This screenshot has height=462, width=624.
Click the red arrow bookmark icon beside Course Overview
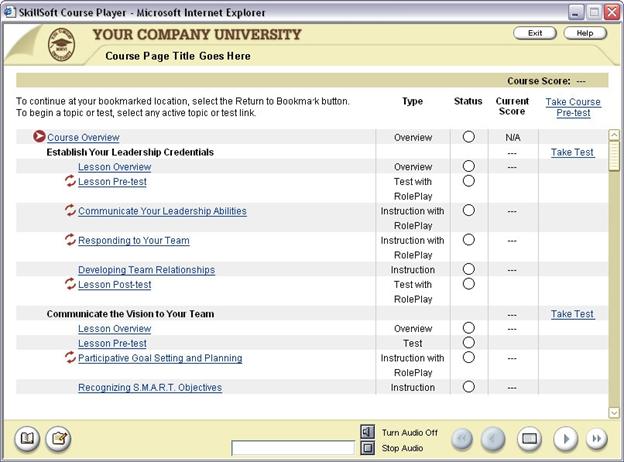coord(39,137)
